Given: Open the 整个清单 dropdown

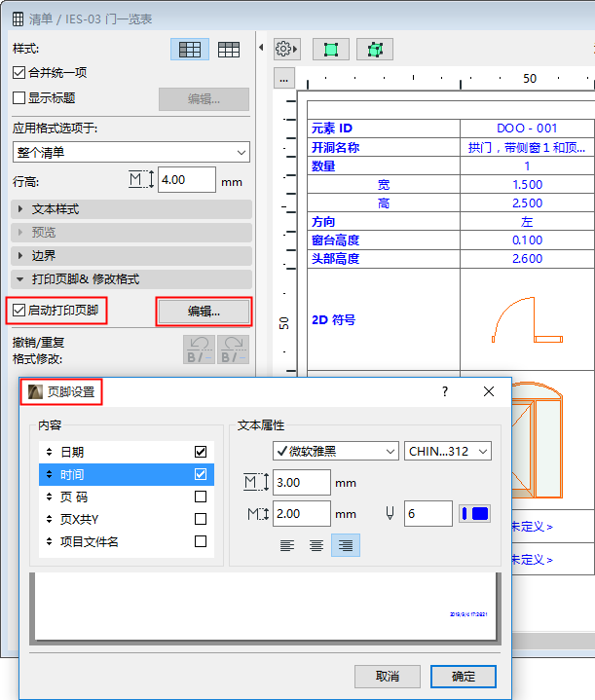Looking at the screenshot, I should (x=130, y=152).
